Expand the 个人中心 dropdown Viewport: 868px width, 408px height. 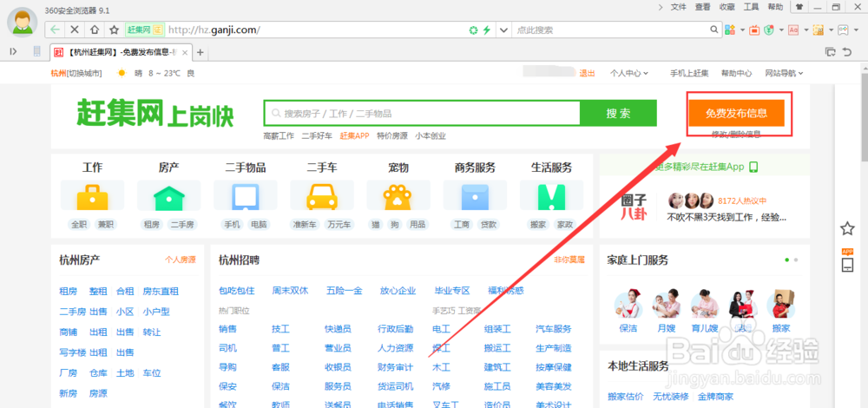(628, 73)
